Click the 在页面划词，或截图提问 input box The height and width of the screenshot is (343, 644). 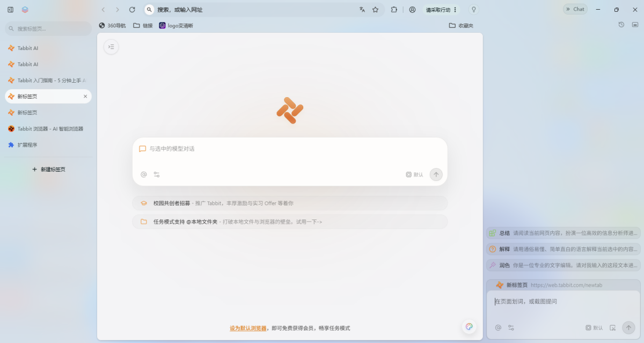coord(563,302)
